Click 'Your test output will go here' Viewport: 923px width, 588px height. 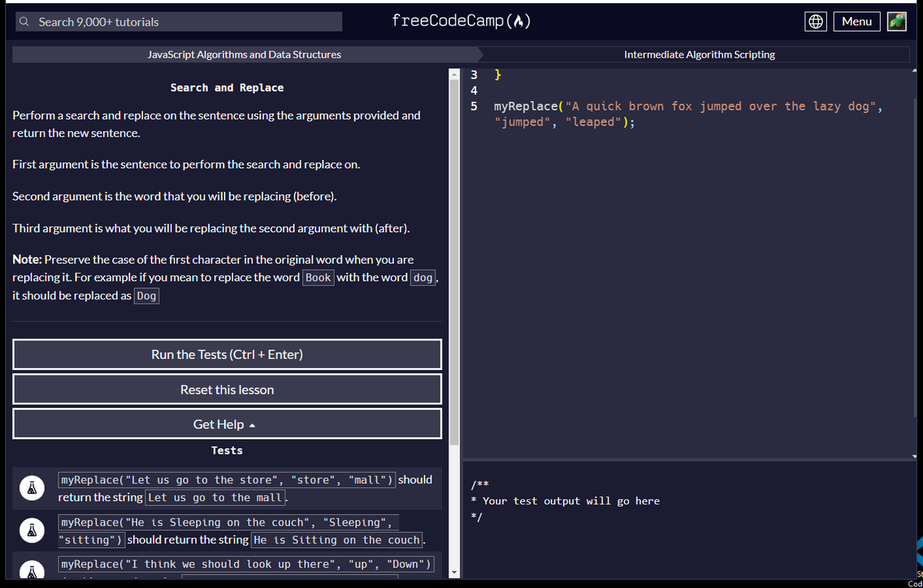[x=571, y=501]
